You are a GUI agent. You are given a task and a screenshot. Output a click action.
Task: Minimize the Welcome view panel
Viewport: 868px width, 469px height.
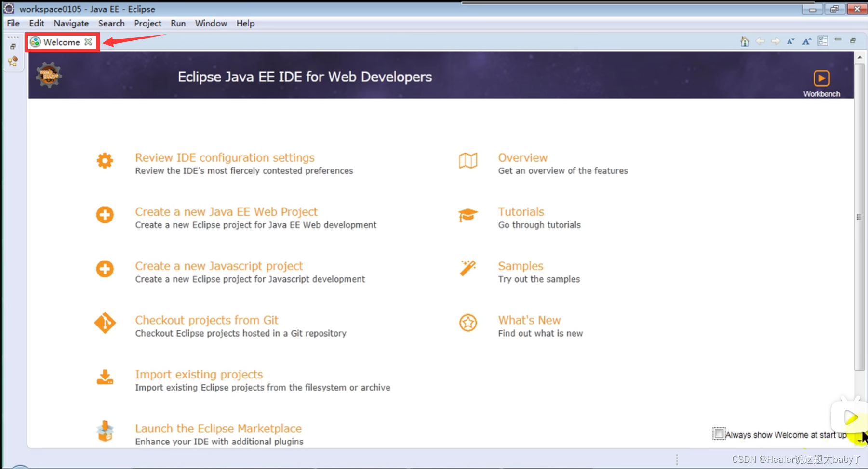838,39
